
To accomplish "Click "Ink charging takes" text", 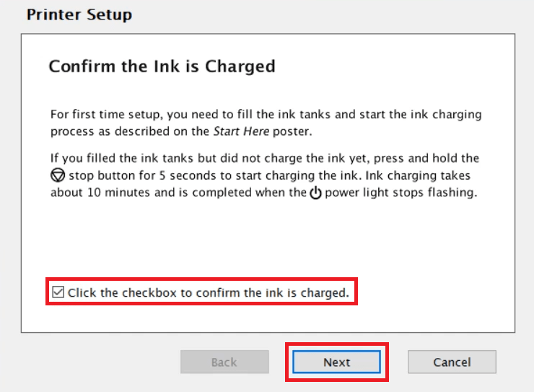I will pos(418,175).
